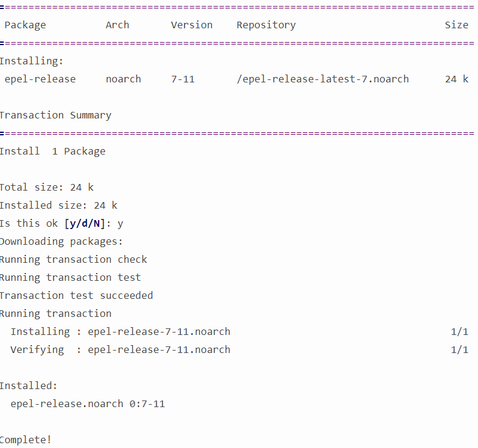The image size is (478, 448).
Task: Click the Package column header
Action: [x=25, y=25]
